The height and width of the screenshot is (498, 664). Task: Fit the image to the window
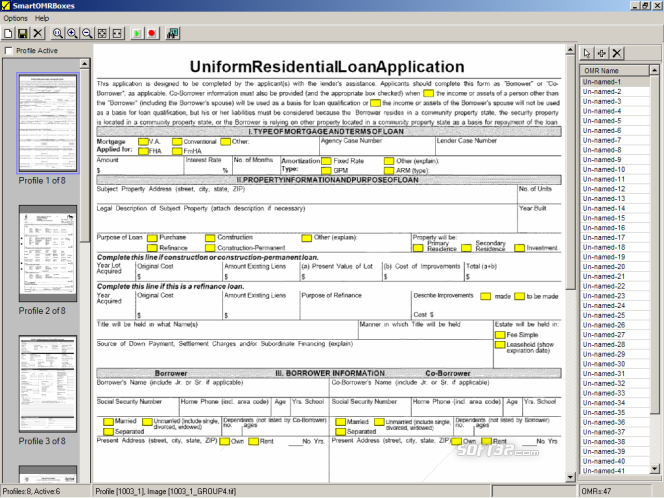(102, 33)
